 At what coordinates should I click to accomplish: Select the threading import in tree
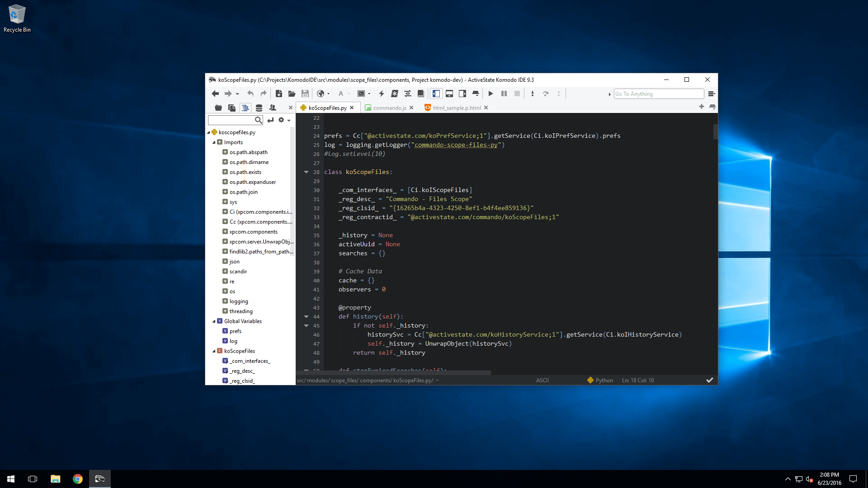[x=241, y=311]
